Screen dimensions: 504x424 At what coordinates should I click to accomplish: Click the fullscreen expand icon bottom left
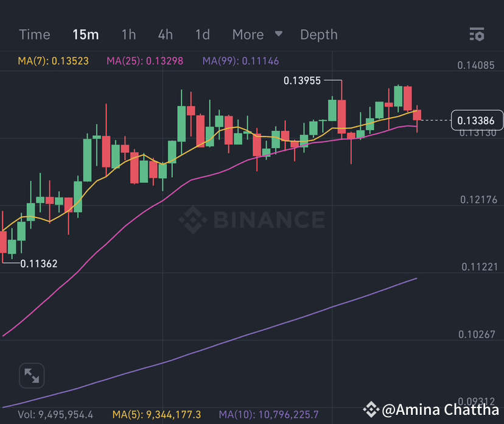coord(31,375)
